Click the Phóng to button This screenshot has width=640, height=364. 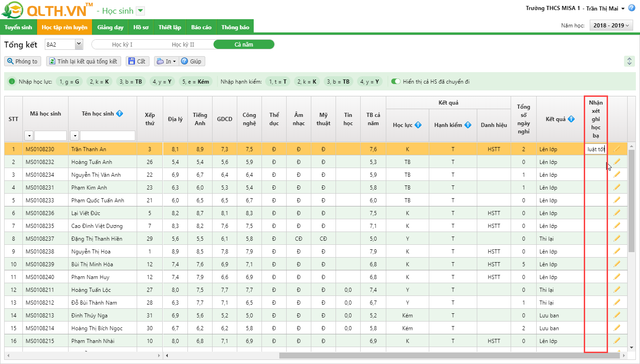[22, 61]
